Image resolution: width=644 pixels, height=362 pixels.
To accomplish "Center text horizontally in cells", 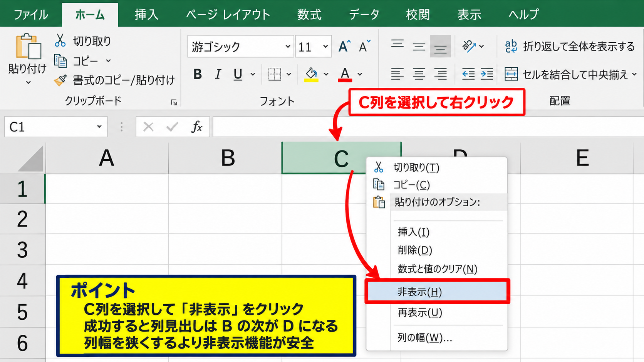I will coord(419,74).
